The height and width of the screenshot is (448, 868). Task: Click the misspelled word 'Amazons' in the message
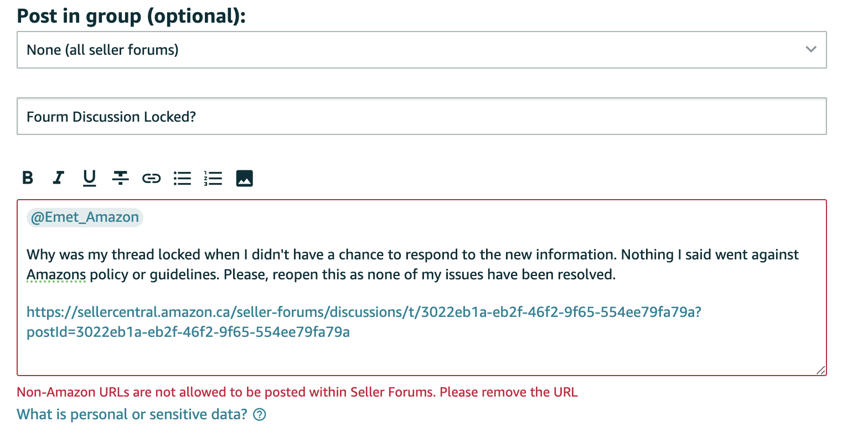pyautogui.click(x=56, y=275)
